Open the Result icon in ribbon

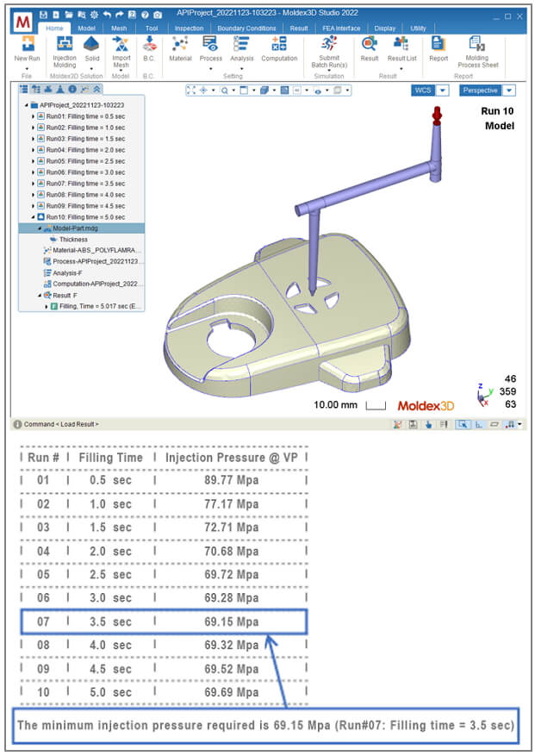(x=370, y=44)
